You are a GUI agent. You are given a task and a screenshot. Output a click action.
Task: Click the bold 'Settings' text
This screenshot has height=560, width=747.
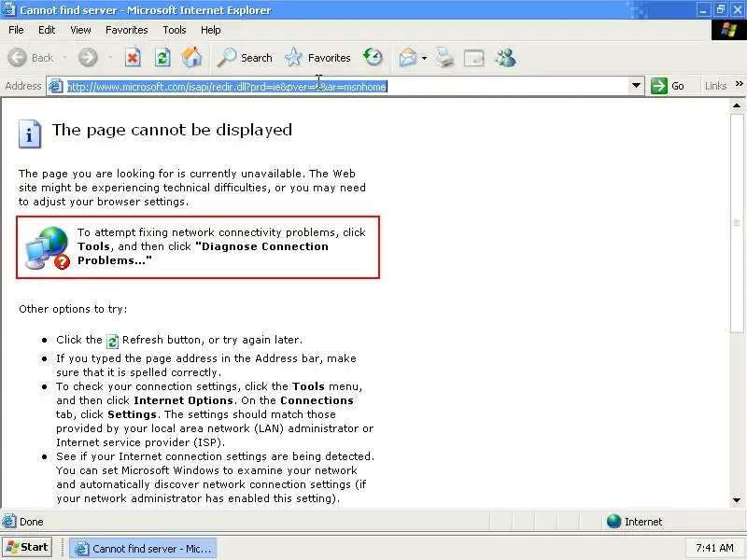pyautogui.click(x=132, y=414)
